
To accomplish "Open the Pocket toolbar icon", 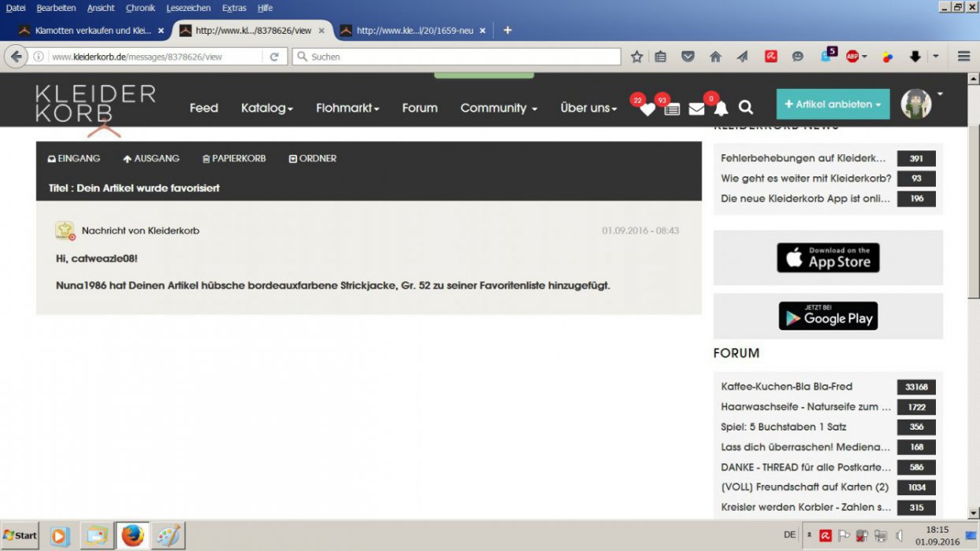I will tap(688, 57).
